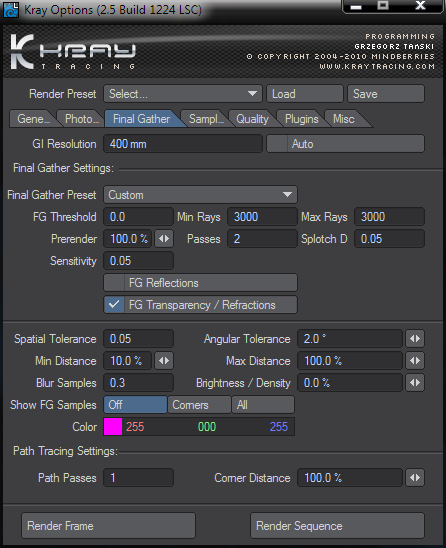Click the Render Frame button
Screen dimensions: 446x548
pyautogui.click(x=108, y=526)
